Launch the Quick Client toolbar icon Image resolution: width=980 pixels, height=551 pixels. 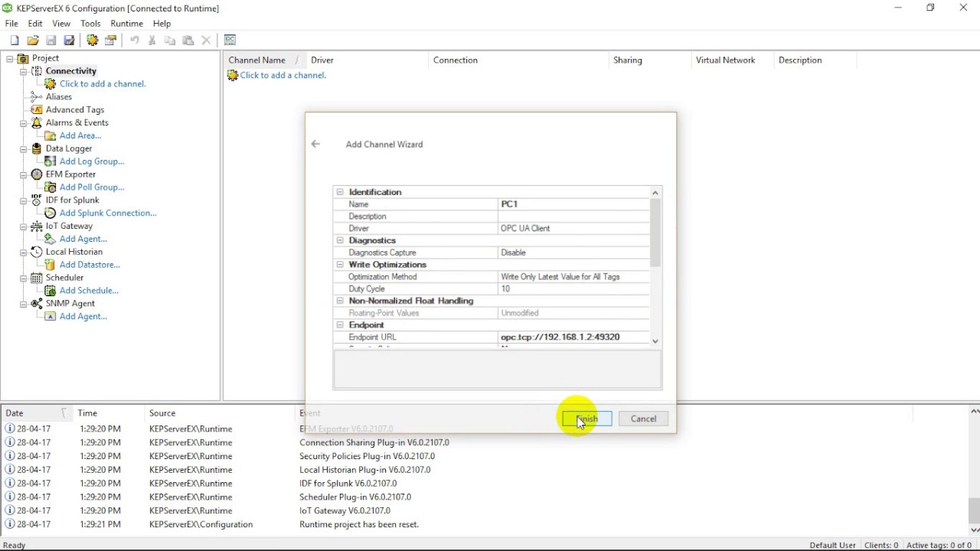[230, 41]
